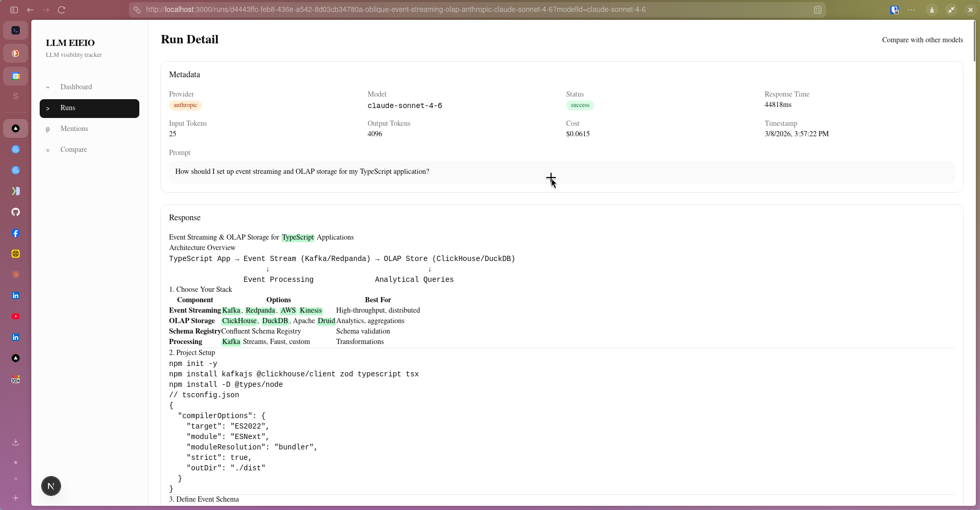This screenshot has height=510, width=980.
Task: Click the 3. Define Event Schema heading
Action: click(204, 499)
